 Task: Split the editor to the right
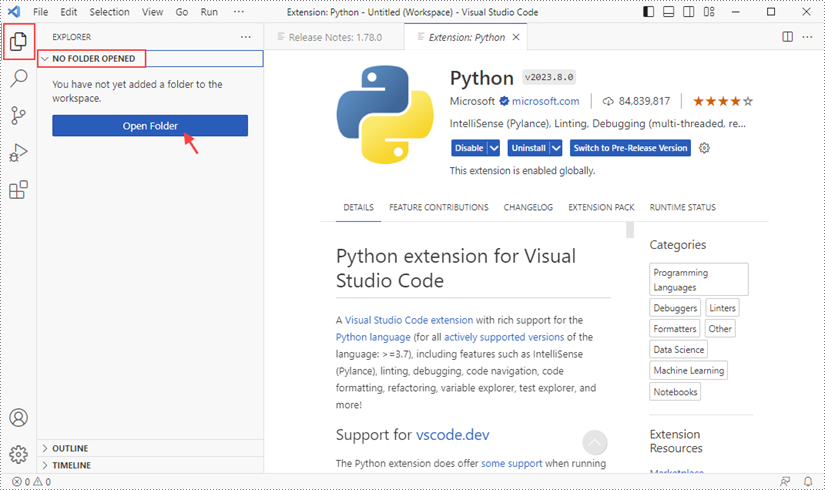click(787, 37)
